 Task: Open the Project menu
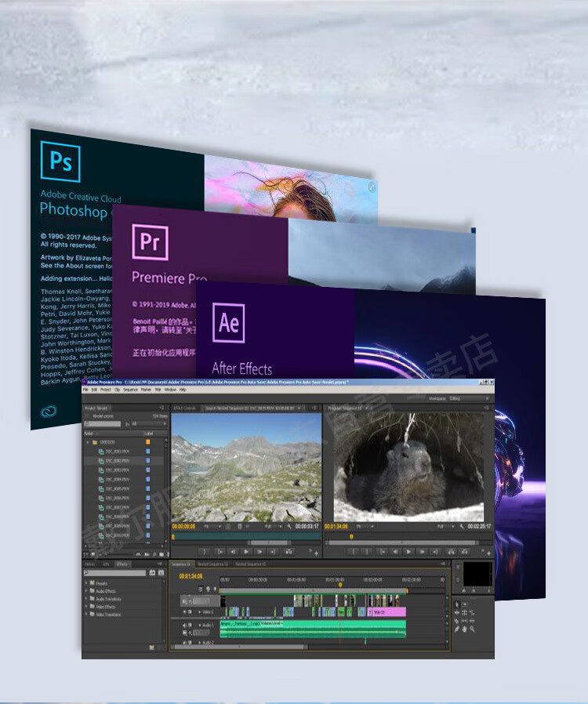click(x=106, y=390)
